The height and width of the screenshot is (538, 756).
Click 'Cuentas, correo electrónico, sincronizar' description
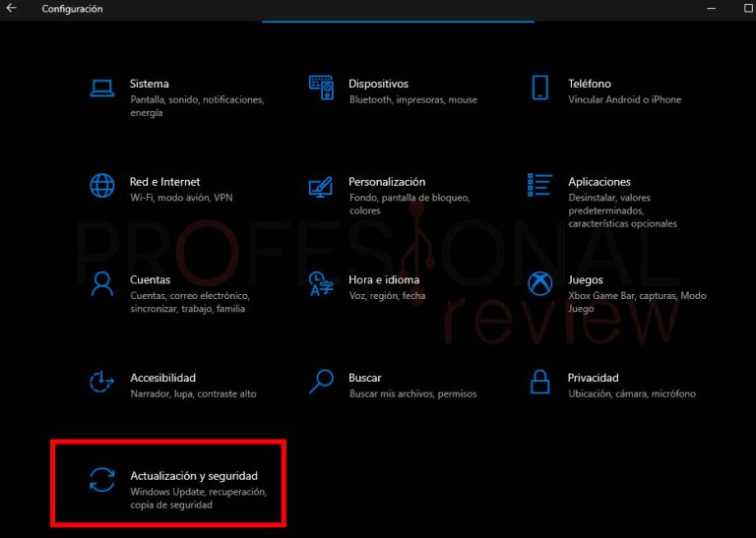tap(189, 302)
